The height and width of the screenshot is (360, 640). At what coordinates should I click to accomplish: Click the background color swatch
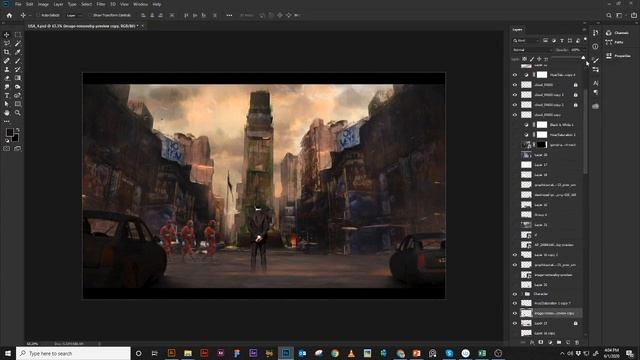16,138
